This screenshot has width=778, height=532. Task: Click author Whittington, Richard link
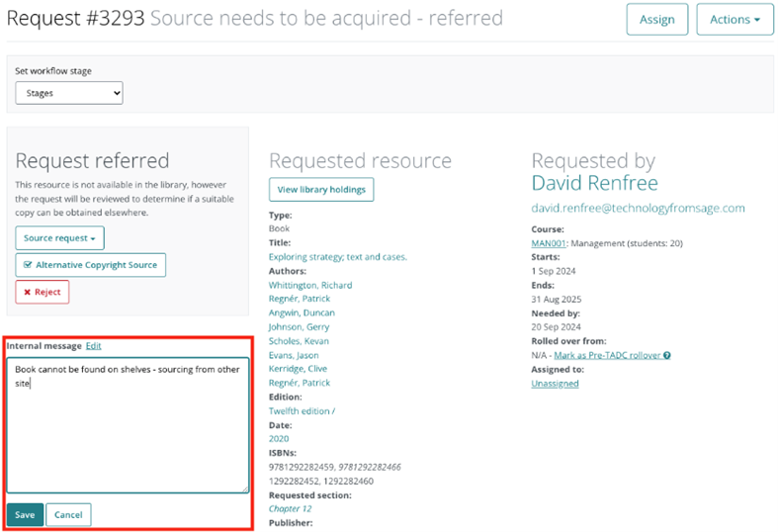click(x=310, y=285)
